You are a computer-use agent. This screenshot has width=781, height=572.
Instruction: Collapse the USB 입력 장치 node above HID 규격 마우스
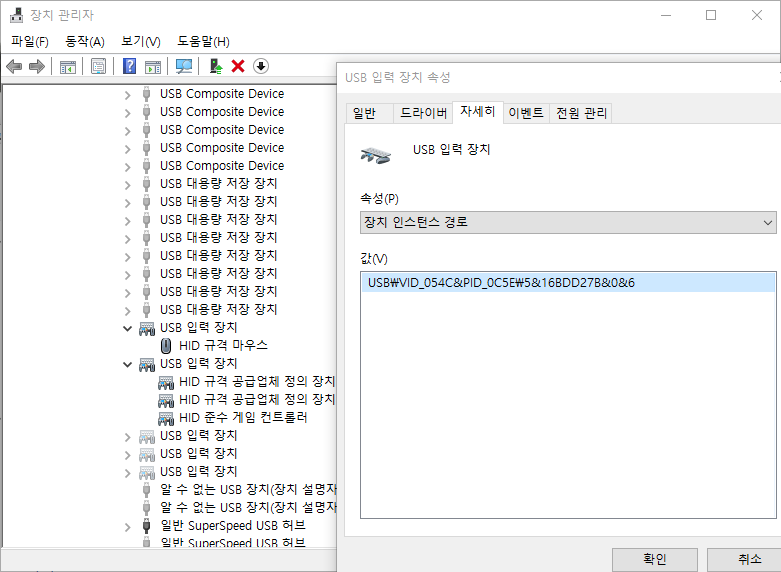pos(128,328)
